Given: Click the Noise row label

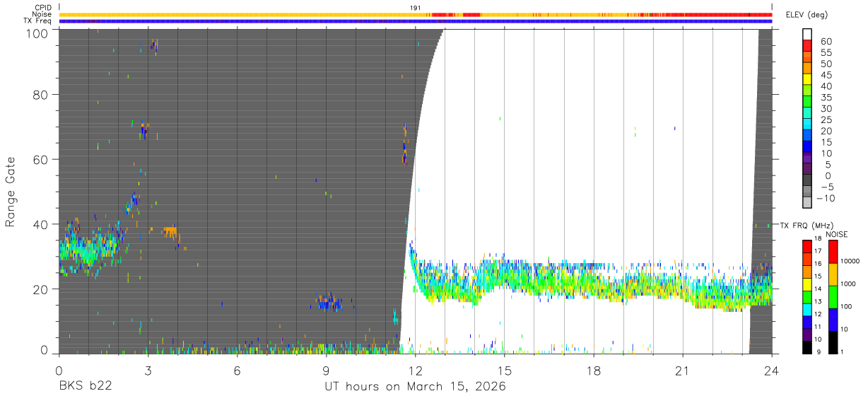Looking at the screenshot, I should [42, 14].
